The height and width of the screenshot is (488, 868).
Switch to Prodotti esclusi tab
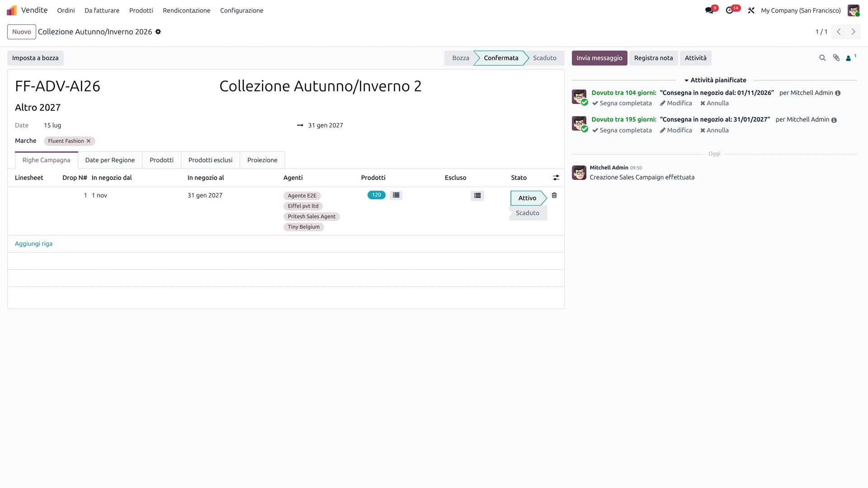(x=210, y=160)
